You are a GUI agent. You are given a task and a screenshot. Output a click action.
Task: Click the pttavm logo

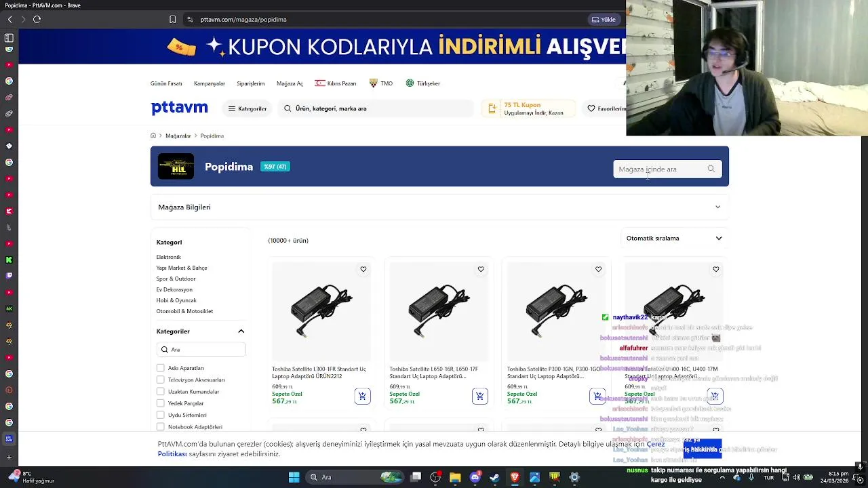click(x=179, y=108)
